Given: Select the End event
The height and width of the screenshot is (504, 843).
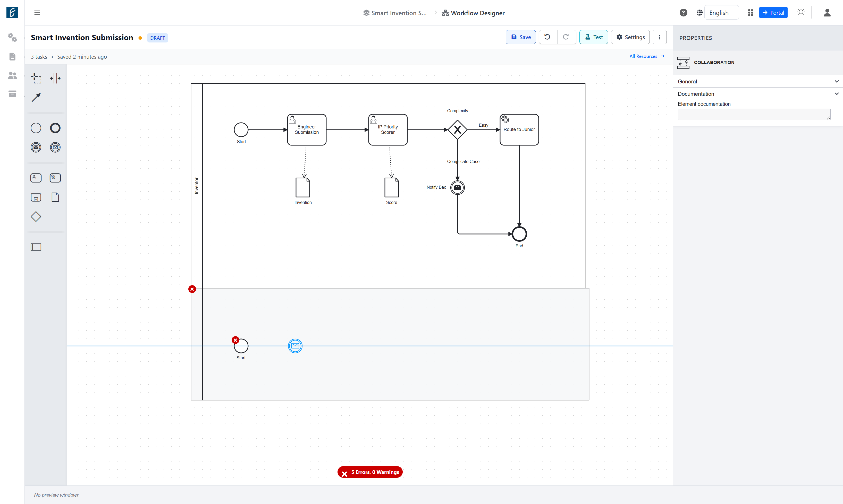Looking at the screenshot, I should [519, 234].
